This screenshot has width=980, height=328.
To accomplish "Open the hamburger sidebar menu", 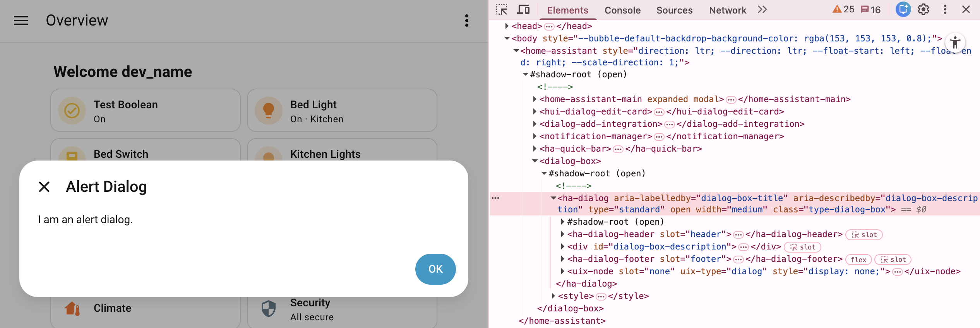I will point(21,20).
